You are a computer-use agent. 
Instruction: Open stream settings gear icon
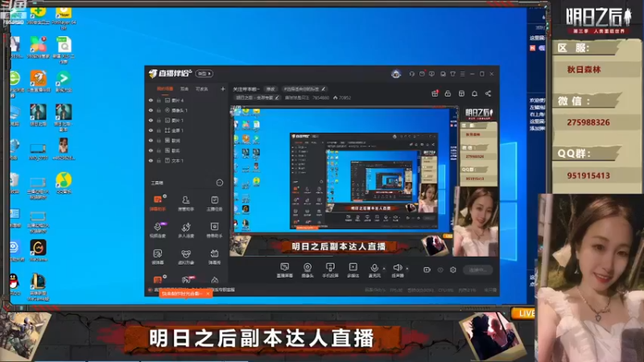(x=453, y=269)
